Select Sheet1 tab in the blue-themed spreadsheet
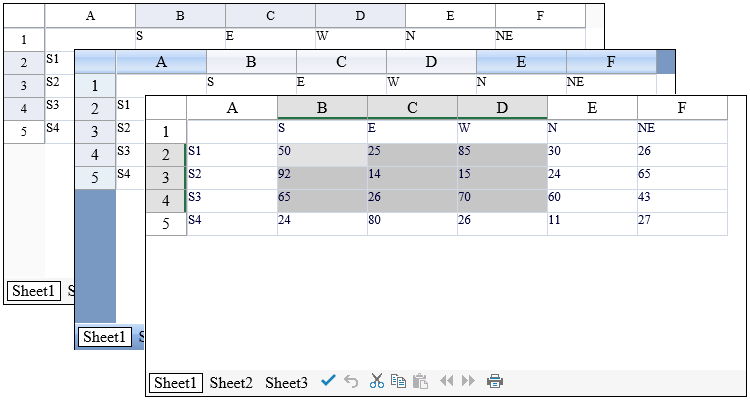The image size is (750, 400). (105, 338)
